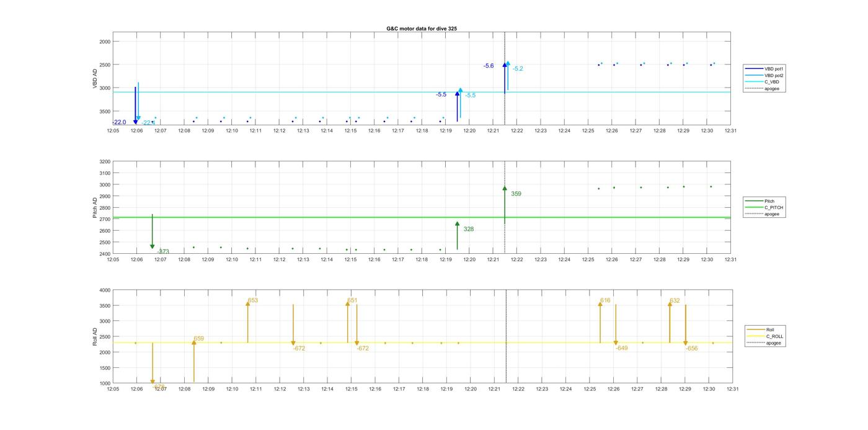Click the dark blue "-5.5" VBD label

coord(441,94)
